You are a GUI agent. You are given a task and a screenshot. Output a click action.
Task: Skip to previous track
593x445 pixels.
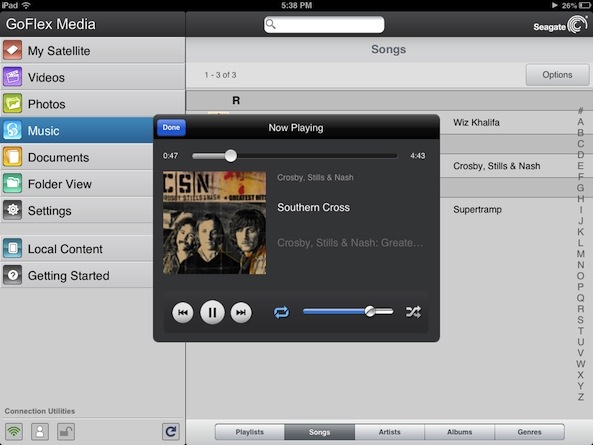tap(183, 312)
